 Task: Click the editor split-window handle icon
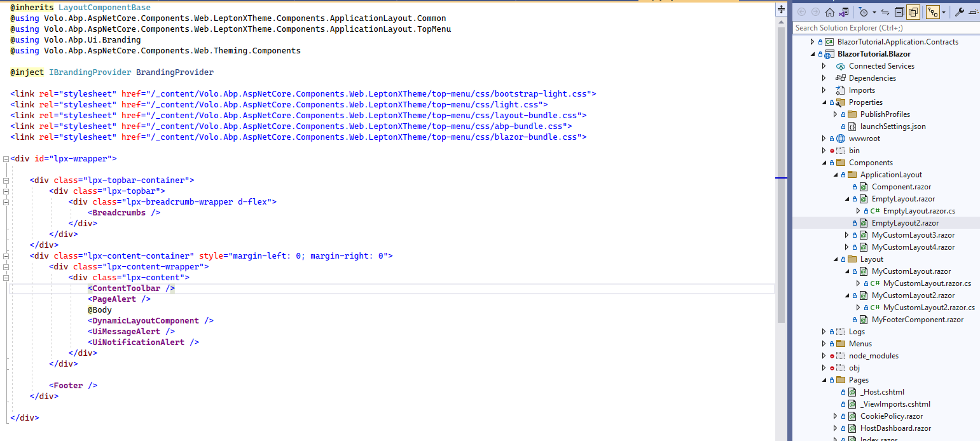[782, 10]
